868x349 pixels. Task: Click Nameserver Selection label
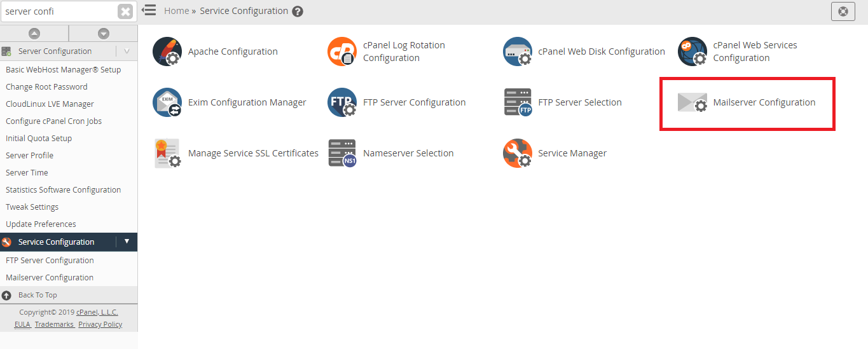coord(408,153)
